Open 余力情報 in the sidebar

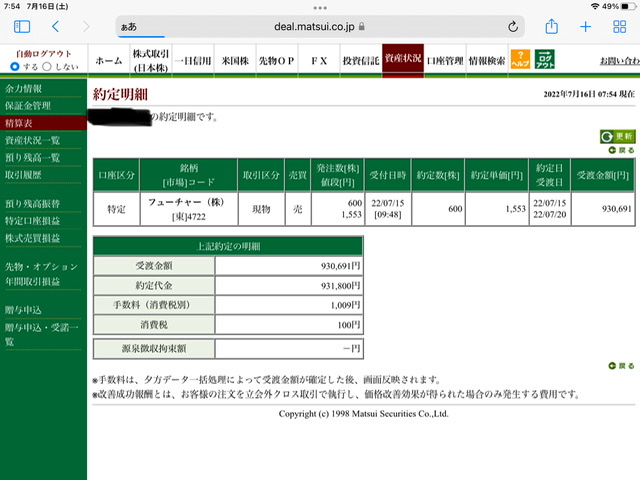point(24,89)
